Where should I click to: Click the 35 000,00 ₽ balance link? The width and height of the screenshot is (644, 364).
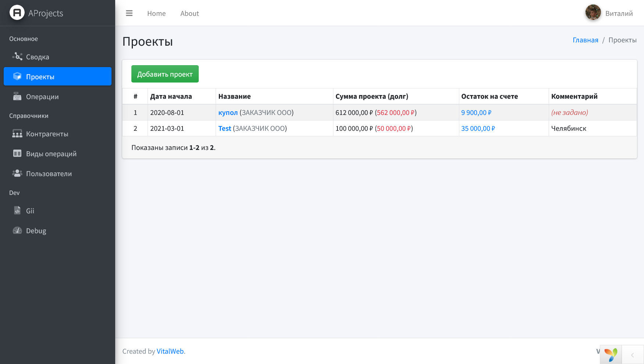pyautogui.click(x=478, y=128)
